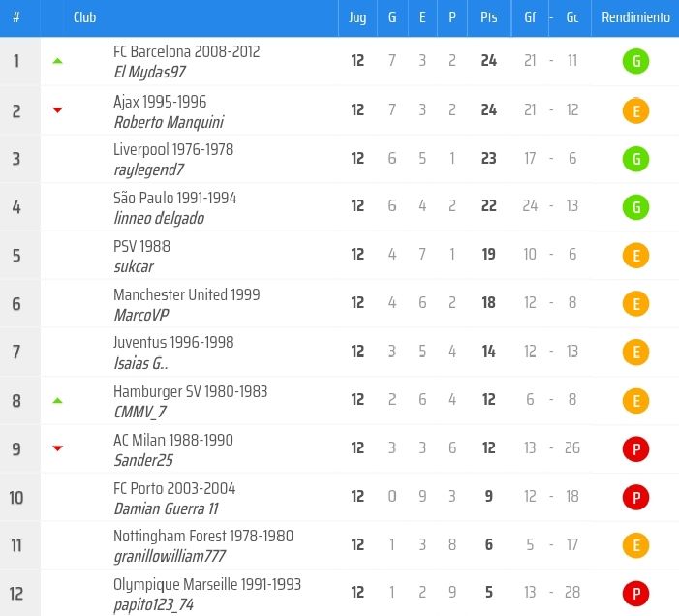Click the green G badge for São Paulo

tap(635, 207)
